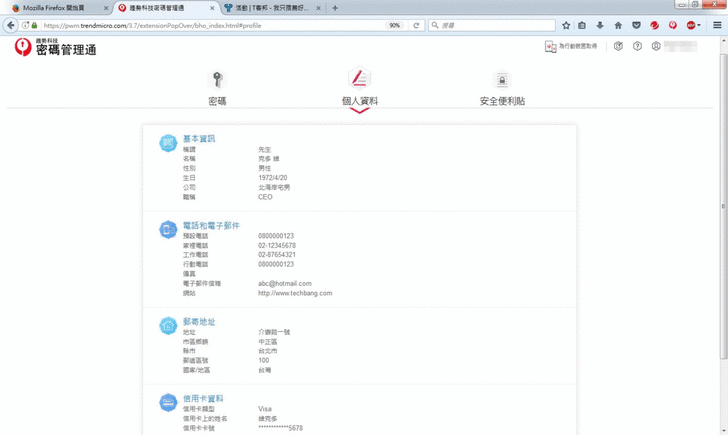This screenshot has height=435, width=728.
Task: Focus the URL address bar
Action: [x=212, y=26]
